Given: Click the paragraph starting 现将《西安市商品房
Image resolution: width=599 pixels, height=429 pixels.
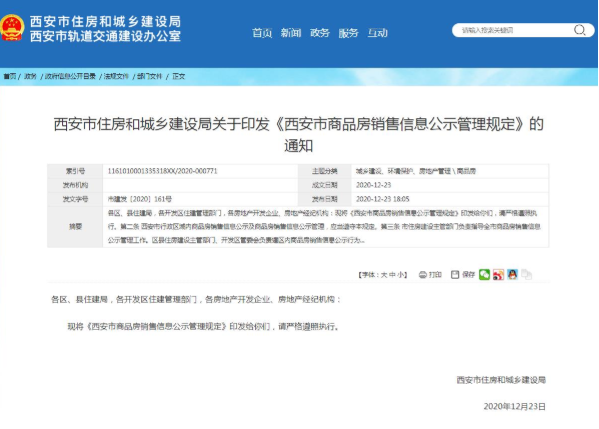Looking at the screenshot, I should 203,327.
